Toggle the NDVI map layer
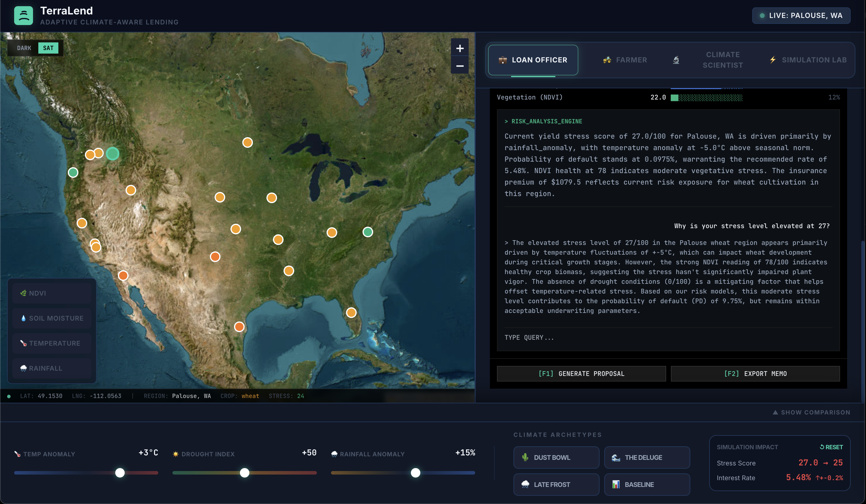The image size is (866, 504). point(52,293)
